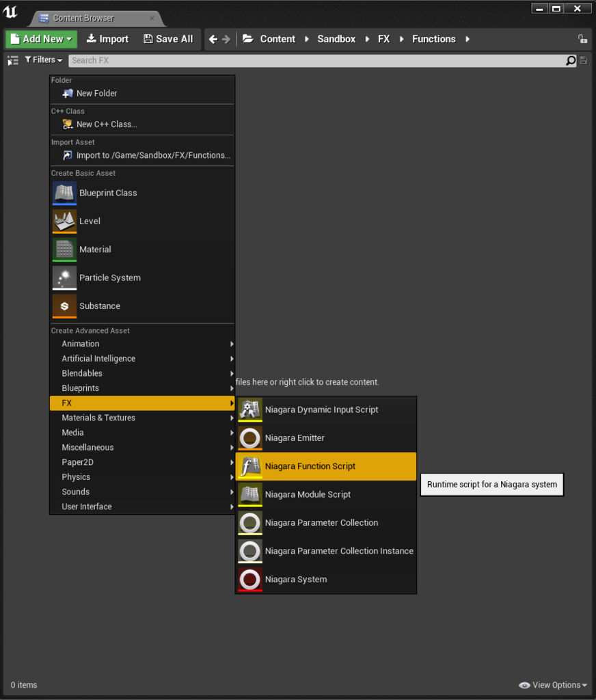Navigate to Functions breadcrumb
Screen dimensions: 596x700
tap(433, 39)
